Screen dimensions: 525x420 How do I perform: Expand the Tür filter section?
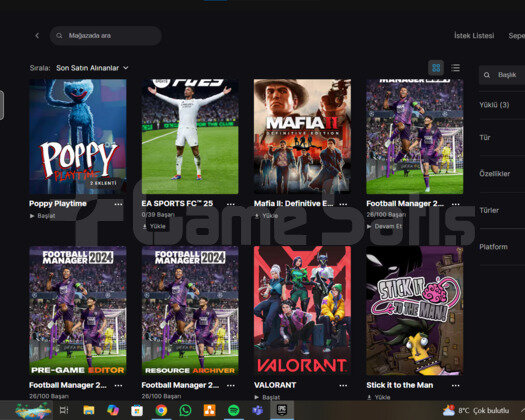coord(485,138)
